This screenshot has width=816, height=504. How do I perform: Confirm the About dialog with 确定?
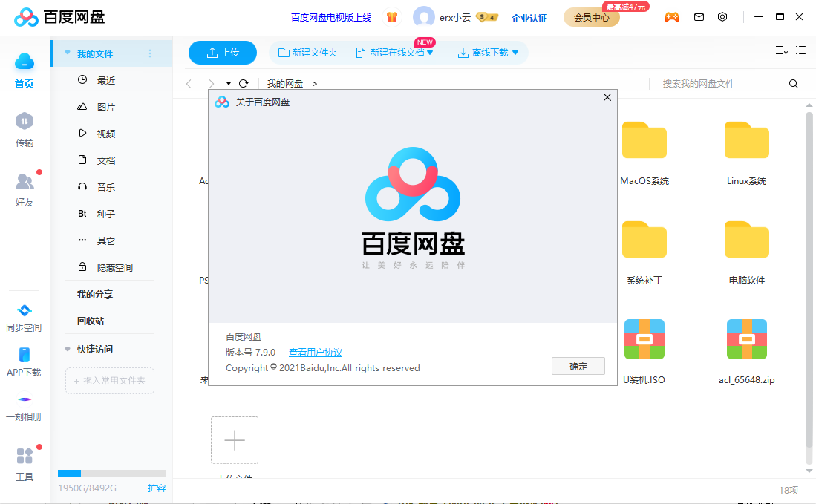click(578, 366)
